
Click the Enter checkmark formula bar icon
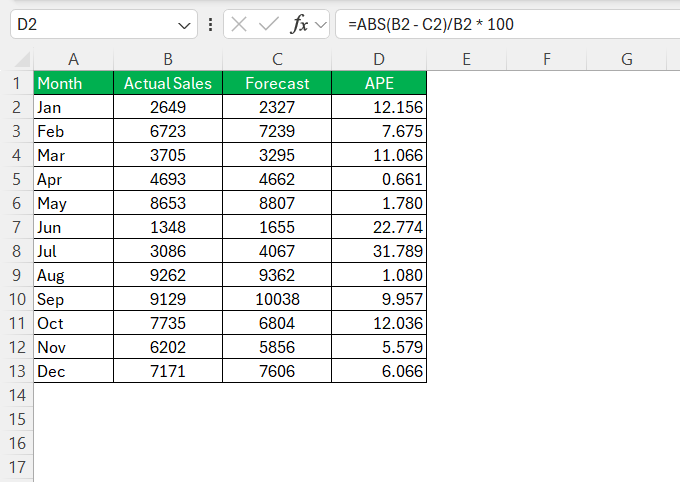click(268, 24)
